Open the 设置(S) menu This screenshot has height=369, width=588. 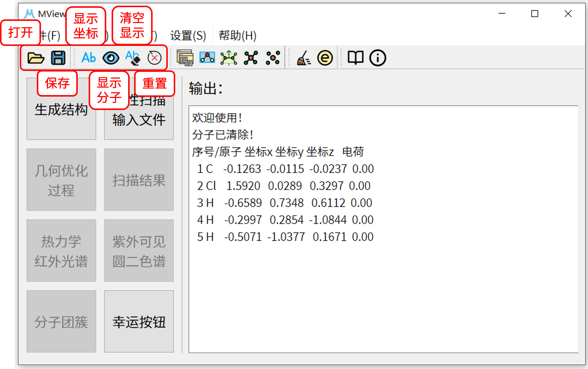pyautogui.click(x=187, y=35)
